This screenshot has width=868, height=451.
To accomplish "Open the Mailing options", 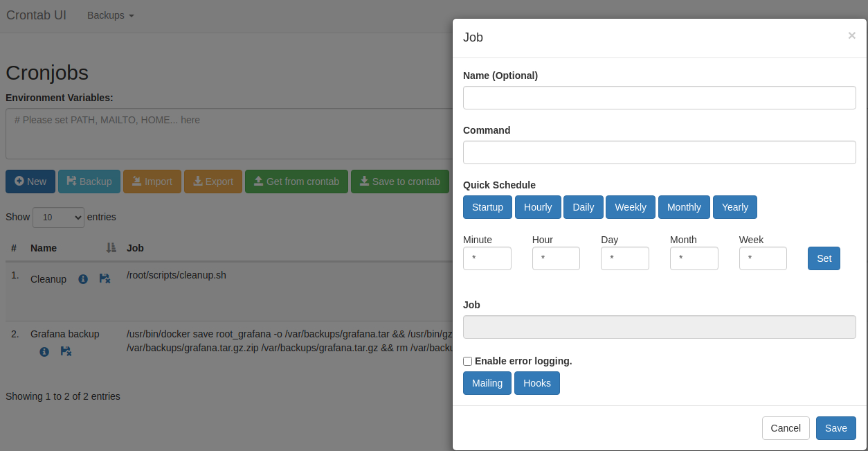I will pyautogui.click(x=487, y=383).
